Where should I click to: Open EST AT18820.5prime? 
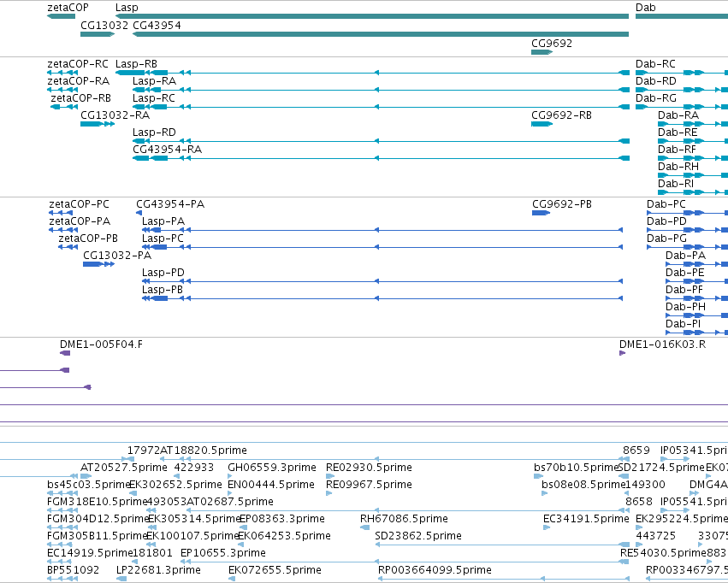click(204, 450)
